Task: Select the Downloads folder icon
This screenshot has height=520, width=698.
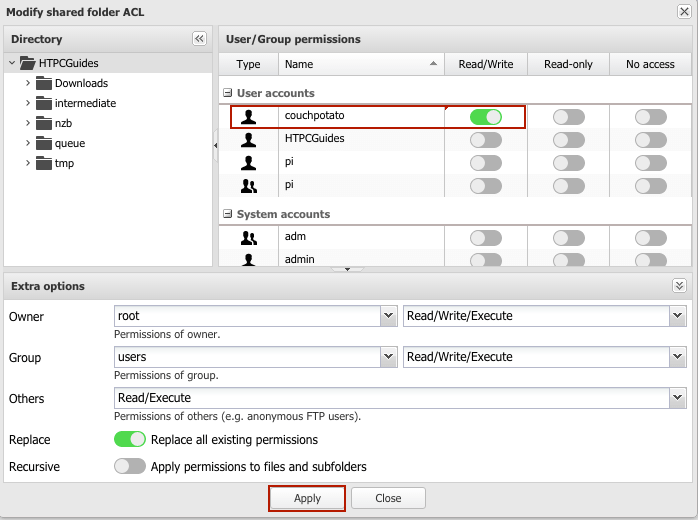Action: tap(44, 83)
